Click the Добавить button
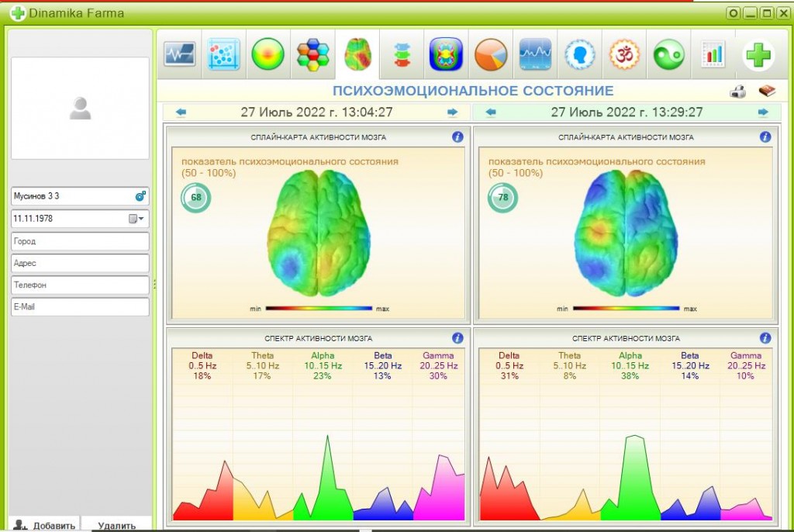Image resolution: width=794 pixels, height=532 pixels. pos(44,524)
